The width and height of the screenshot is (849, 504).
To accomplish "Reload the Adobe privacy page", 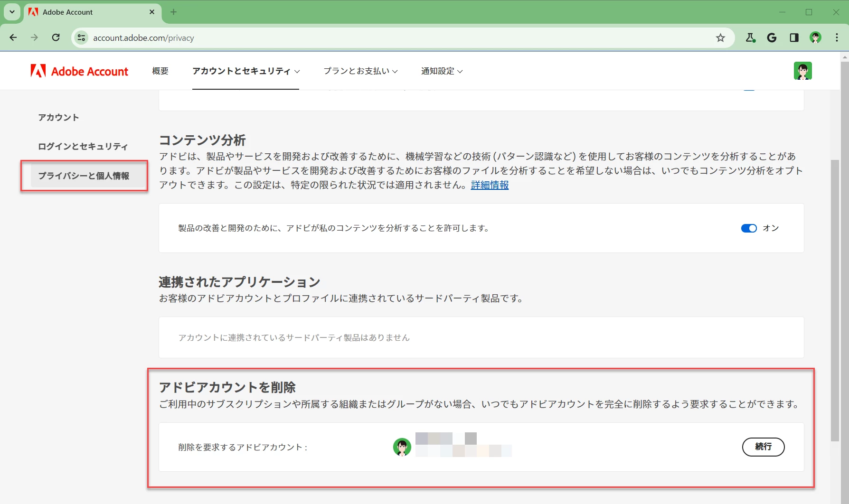I will (x=56, y=37).
